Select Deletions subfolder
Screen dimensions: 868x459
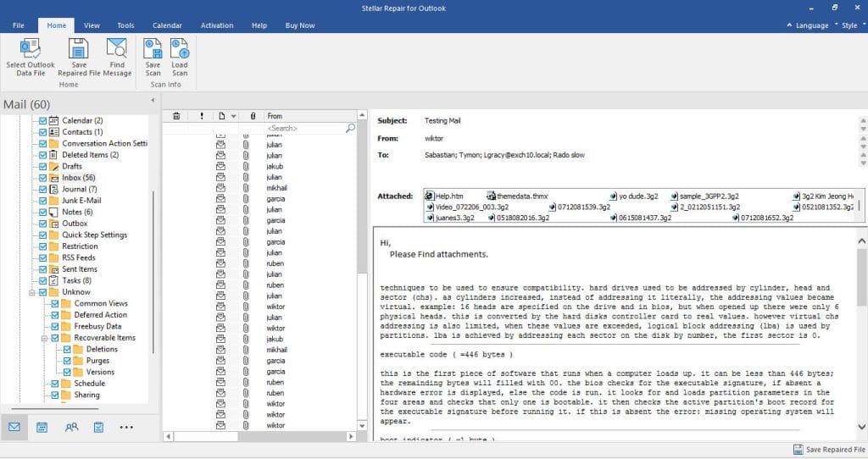(102, 350)
